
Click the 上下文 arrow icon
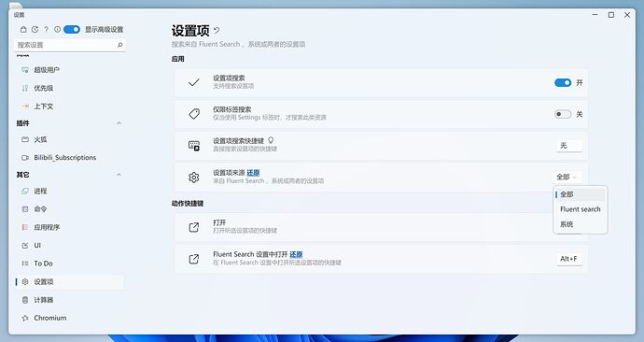[25, 106]
